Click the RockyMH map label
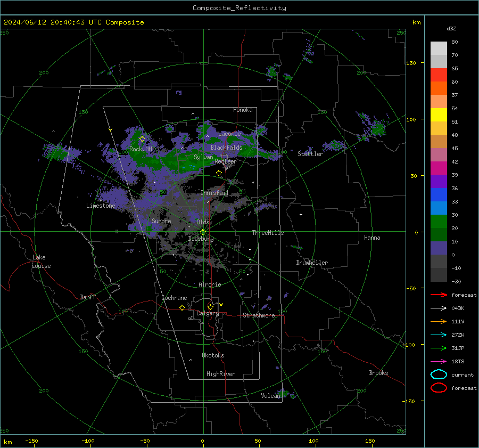 coord(141,149)
